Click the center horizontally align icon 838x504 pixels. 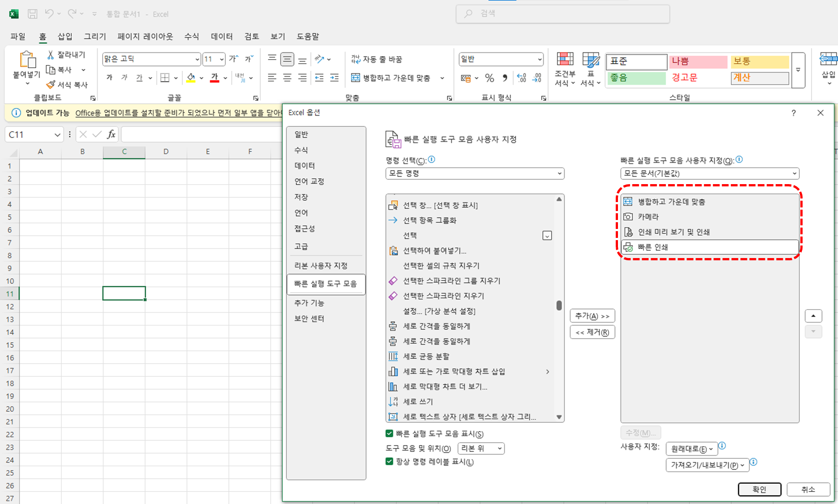point(287,78)
